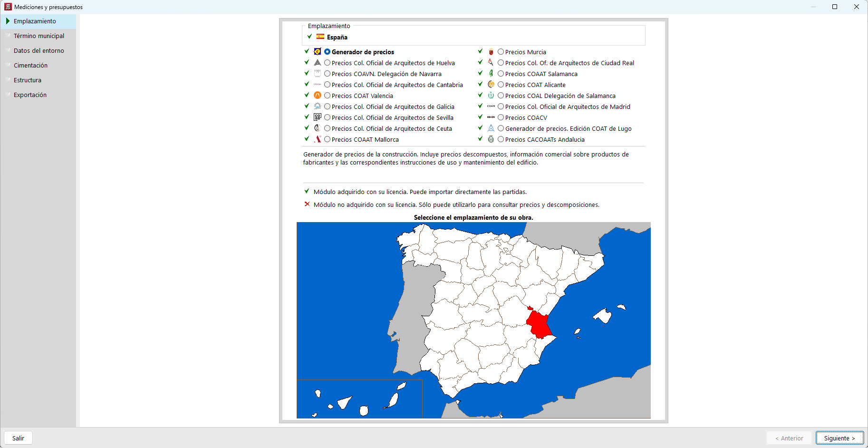
Task: Click the COAAT Salamanca logo icon
Action: coord(491,73)
